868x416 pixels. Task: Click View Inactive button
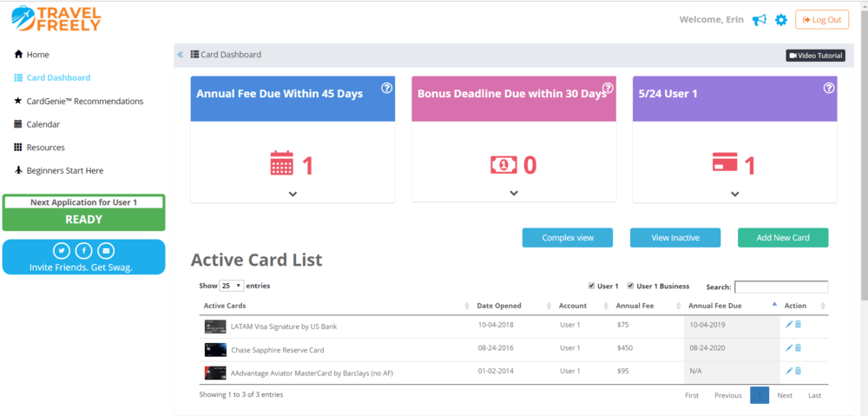tap(675, 238)
